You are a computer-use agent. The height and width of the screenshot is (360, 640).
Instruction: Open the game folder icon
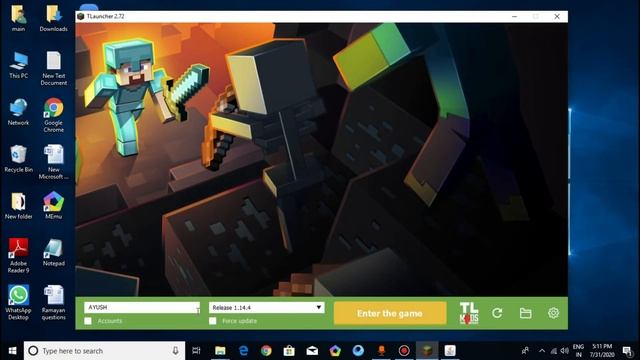[x=525, y=313]
